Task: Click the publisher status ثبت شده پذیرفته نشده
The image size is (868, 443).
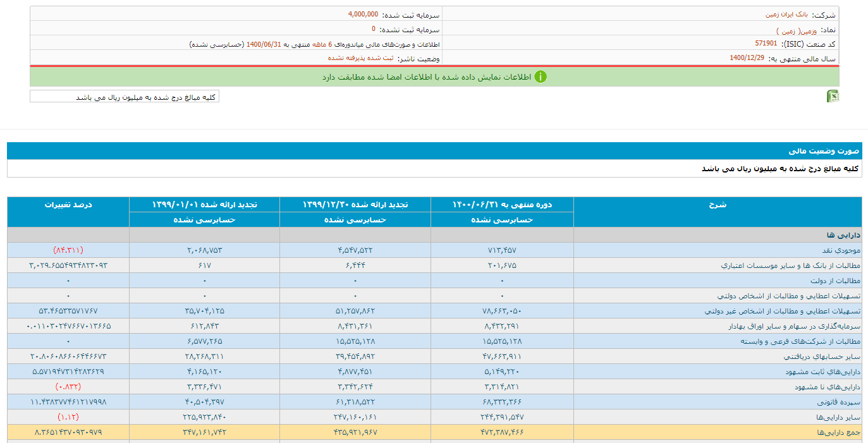Action: 360,58
